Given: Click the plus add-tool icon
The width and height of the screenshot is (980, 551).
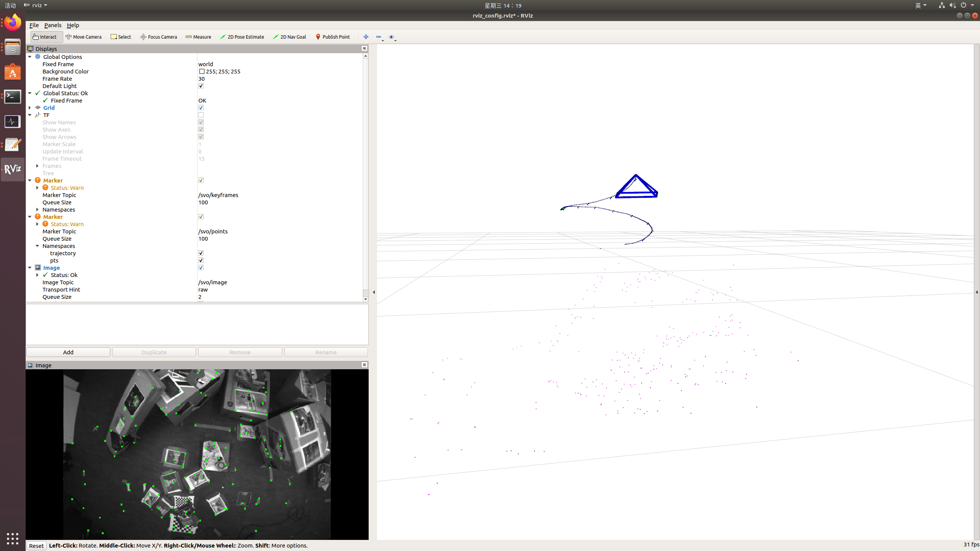Looking at the screenshot, I should [x=366, y=37].
